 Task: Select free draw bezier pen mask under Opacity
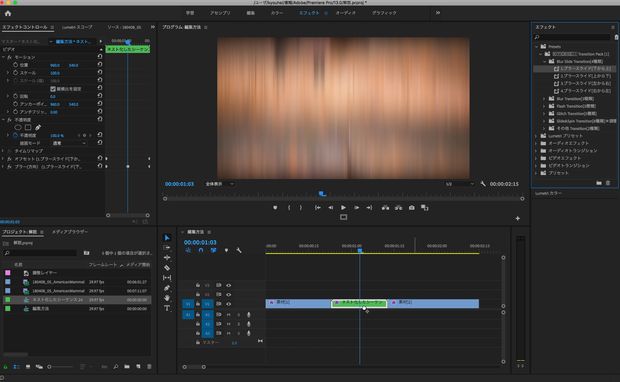(x=38, y=127)
